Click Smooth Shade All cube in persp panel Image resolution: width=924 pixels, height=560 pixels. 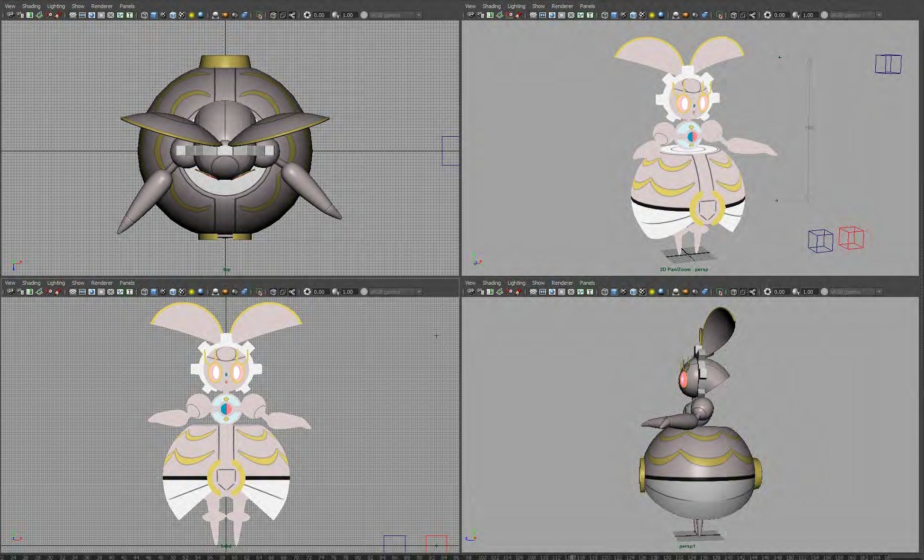(614, 15)
